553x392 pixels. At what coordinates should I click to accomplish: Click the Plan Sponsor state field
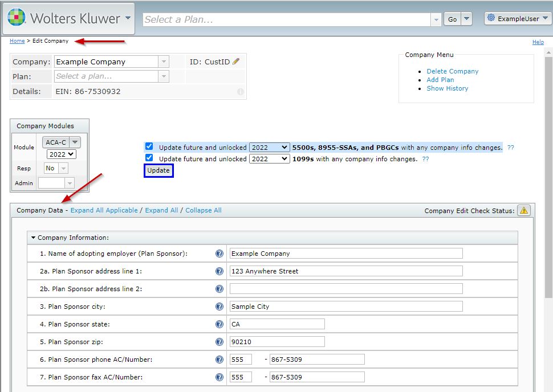(x=277, y=324)
